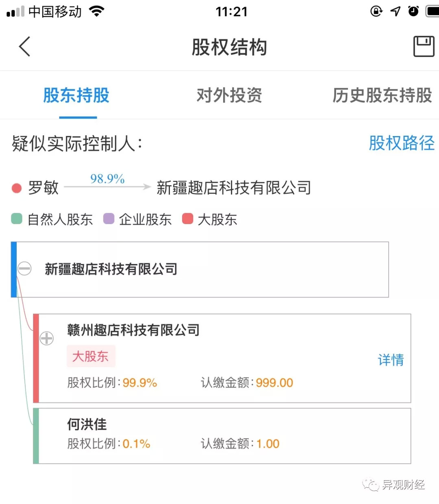Tap the pink 大股东 tag badge

[91, 356]
